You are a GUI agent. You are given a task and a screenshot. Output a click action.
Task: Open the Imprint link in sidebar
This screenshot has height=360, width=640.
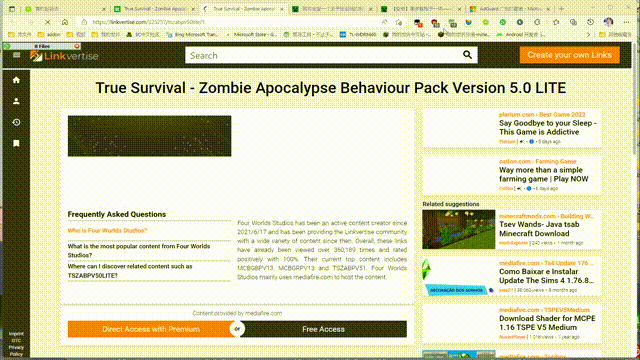[16, 334]
